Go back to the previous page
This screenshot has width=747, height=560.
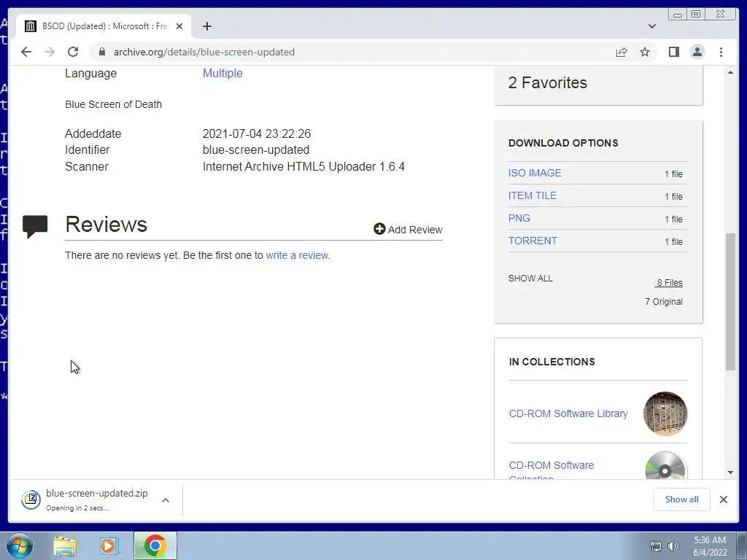(x=26, y=52)
